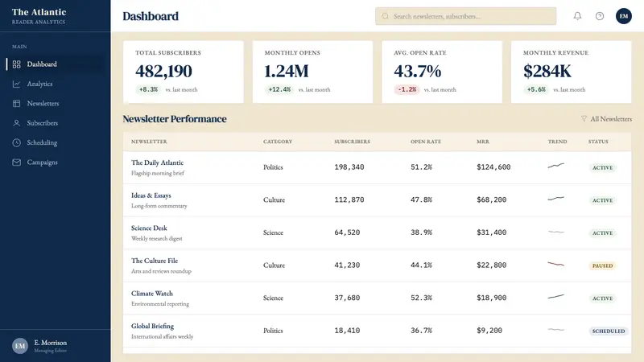This screenshot has width=644, height=362.
Task: Click the Avg. Open Rate 43.7% value
Action: click(417, 71)
